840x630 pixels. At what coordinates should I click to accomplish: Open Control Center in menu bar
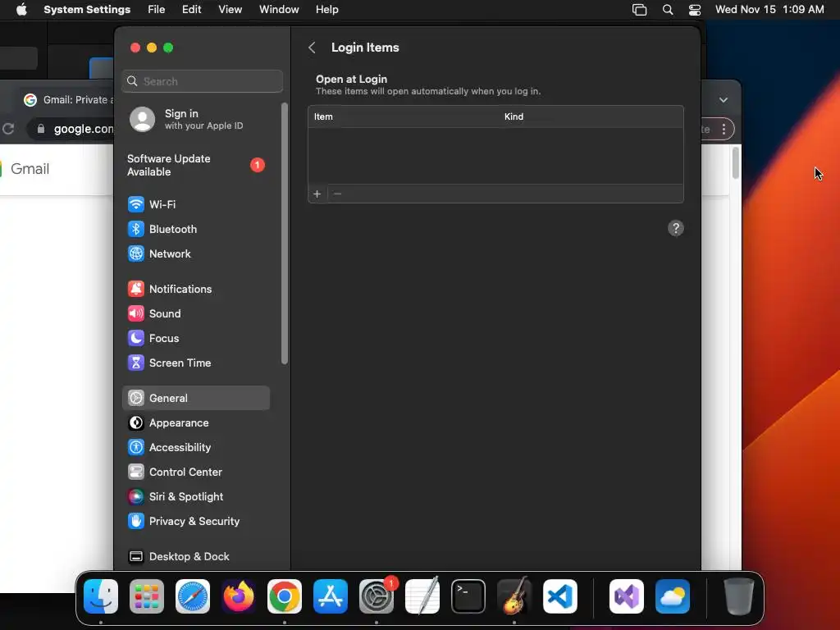(x=695, y=10)
